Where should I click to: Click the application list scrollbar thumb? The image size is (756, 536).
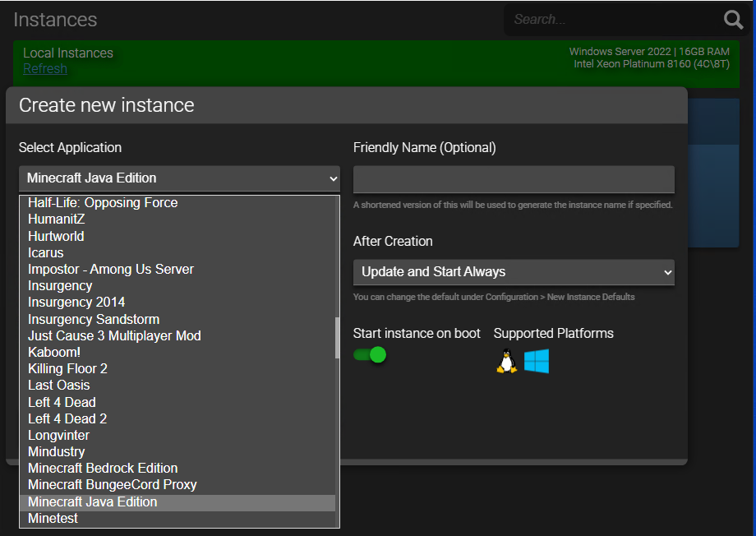(x=337, y=338)
